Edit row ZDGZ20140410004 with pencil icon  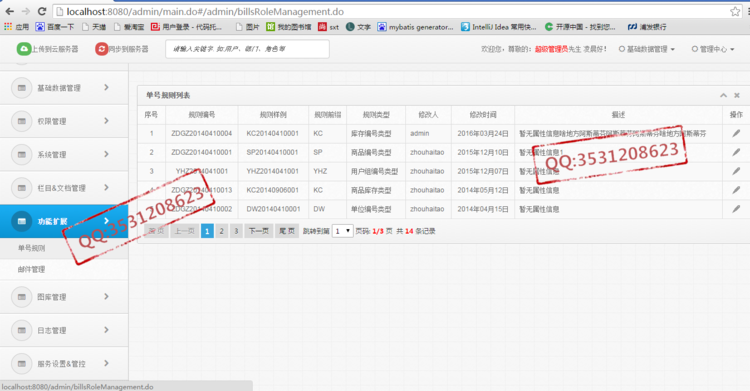click(736, 134)
